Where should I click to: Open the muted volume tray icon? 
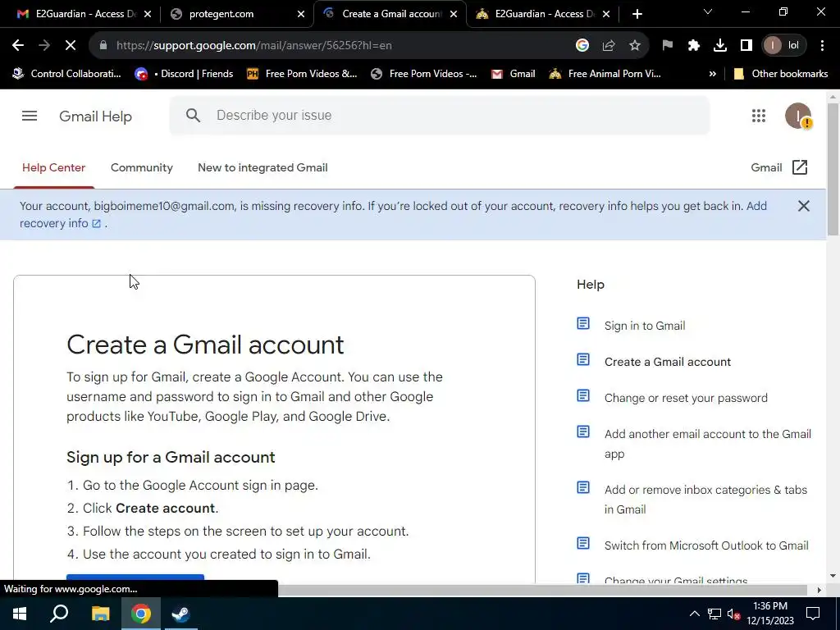coord(734,614)
